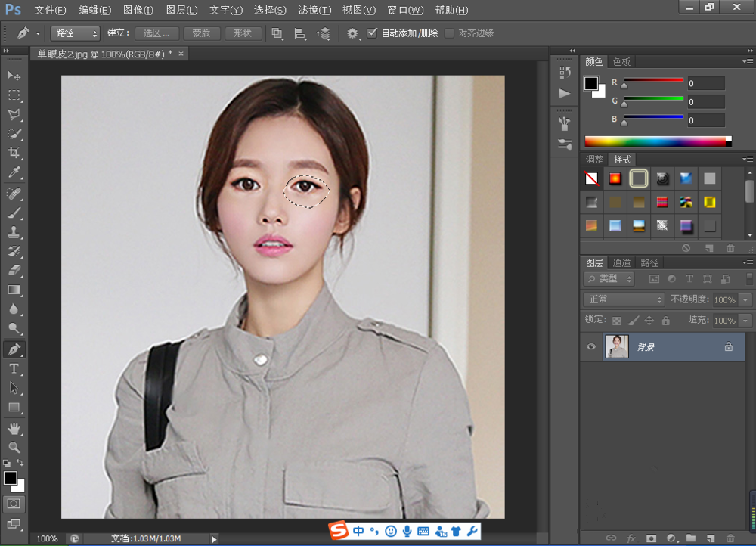
Task: Select the Lasso tool
Action: point(14,114)
